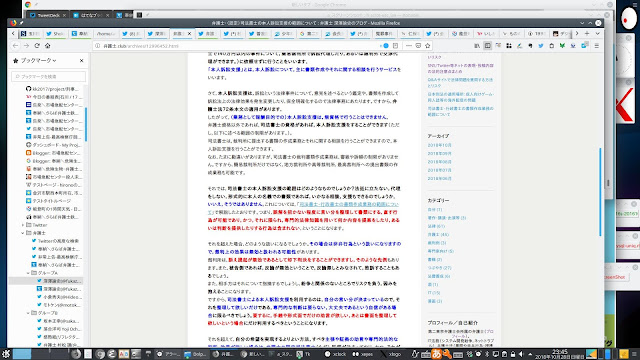
Task: Close the active Firefox tab
Action: (x=189, y=33)
